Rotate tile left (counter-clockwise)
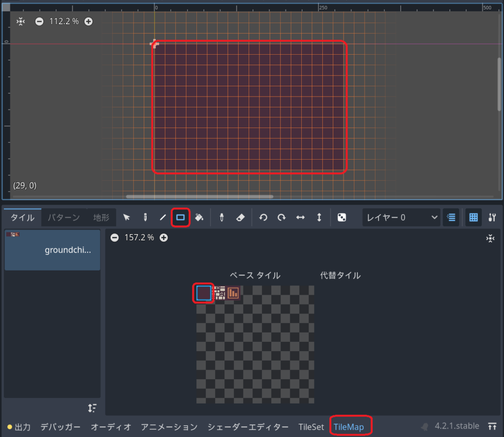The height and width of the screenshot is (437, 504). tap(263, 217)
